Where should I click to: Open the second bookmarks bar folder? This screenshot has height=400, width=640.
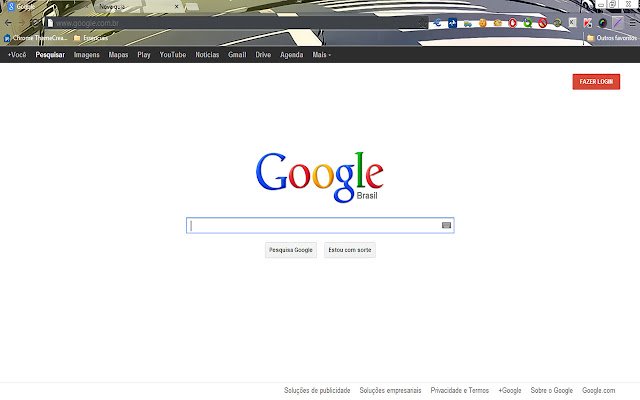click(x=91, y=38)
